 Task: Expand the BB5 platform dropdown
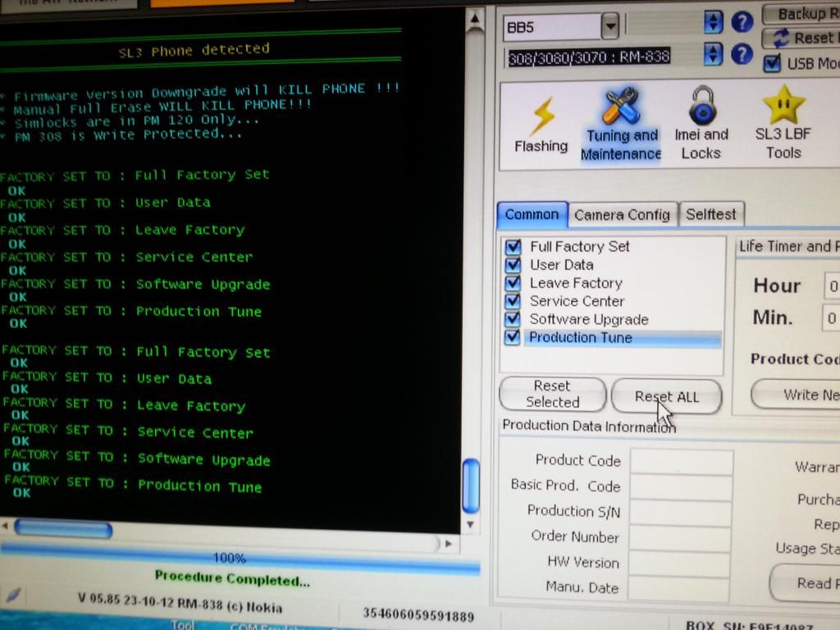coord(609,28)
